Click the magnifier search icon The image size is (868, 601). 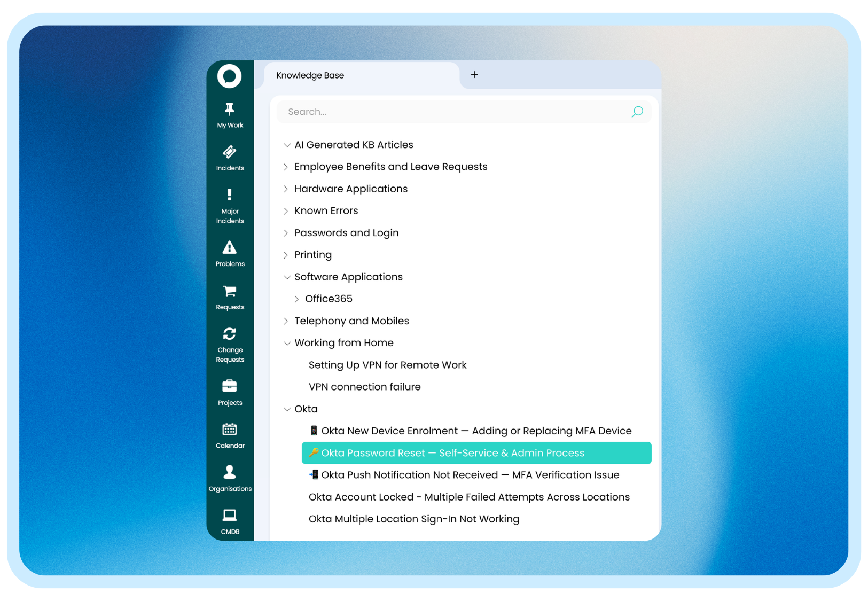(x=637, y=112)
